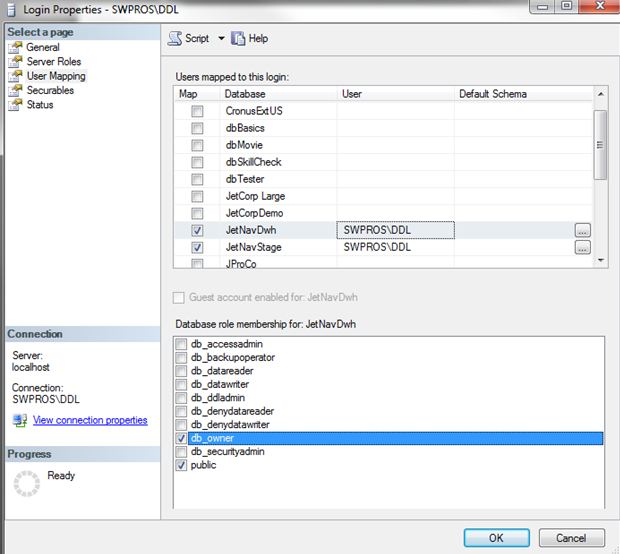Screen dimensions: 620x554
Task: Click the SWPROS\DDL user field for JetNavDwh
Action: click(395, 230)
